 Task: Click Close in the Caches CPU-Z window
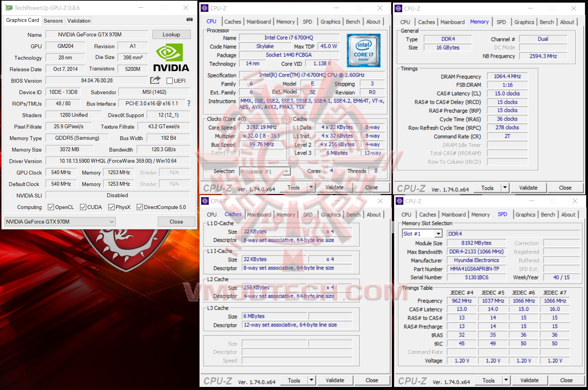[x=372, y=380]
